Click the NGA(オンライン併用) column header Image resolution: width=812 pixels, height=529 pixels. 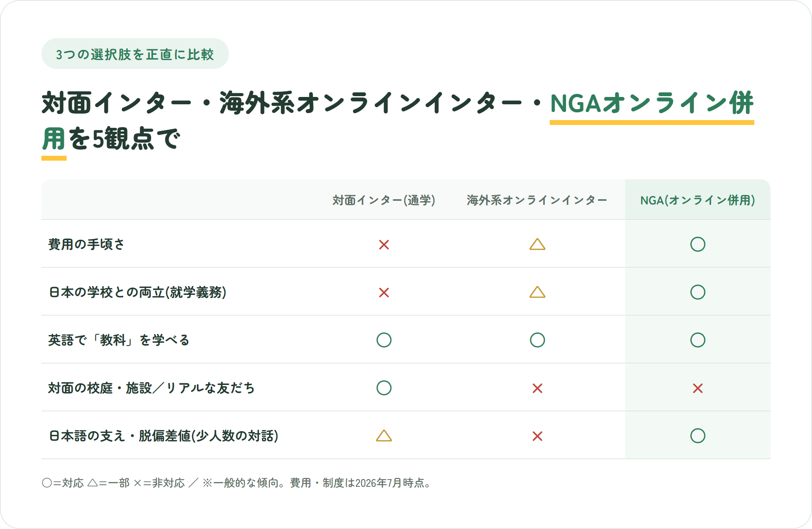pyautogui.click(x=698, y=200)
